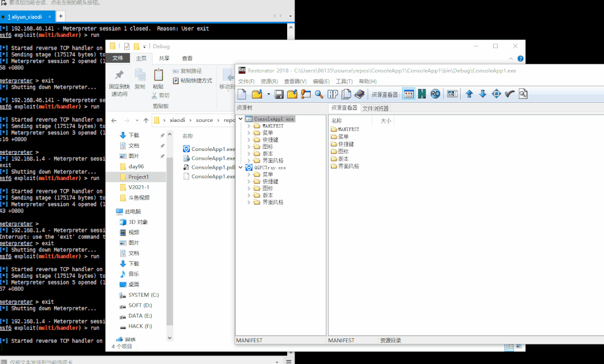Click the exclamation-mark grab tool icon in Restorator
The image size is (604, 364).
(x=306, y=94)
